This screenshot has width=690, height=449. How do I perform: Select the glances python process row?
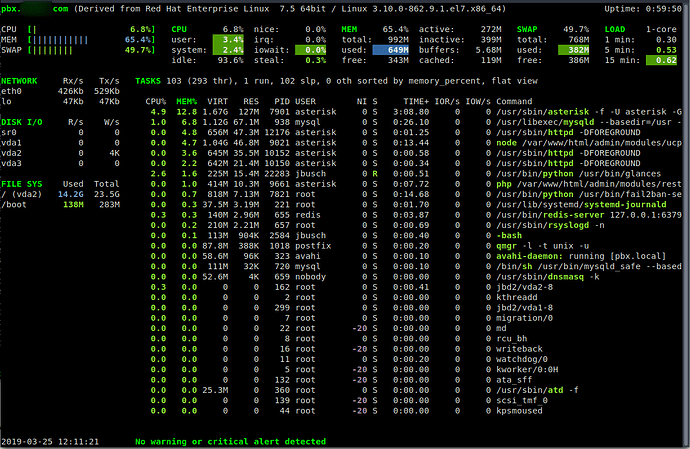413,174
